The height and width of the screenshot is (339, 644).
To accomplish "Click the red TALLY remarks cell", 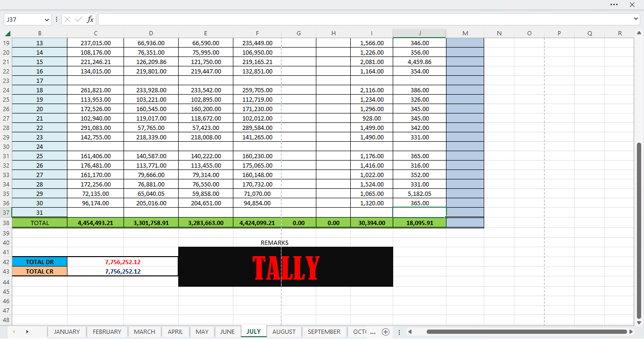I will (286, 266).
